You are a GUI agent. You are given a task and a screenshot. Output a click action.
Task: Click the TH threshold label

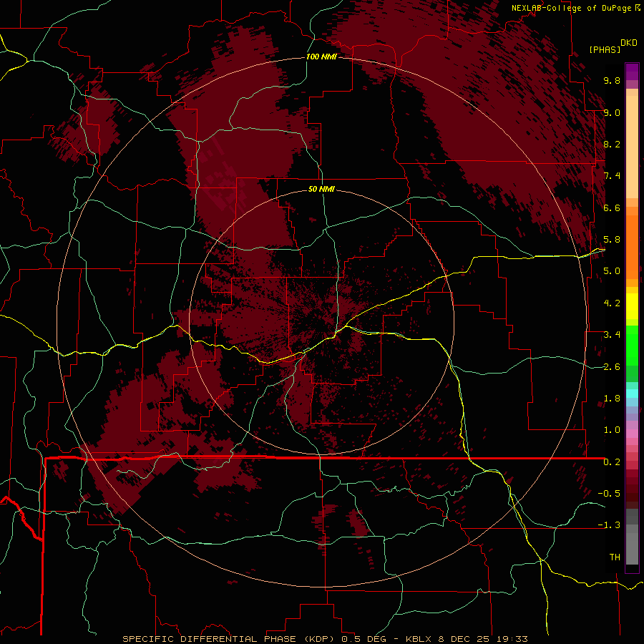(615, 557)
